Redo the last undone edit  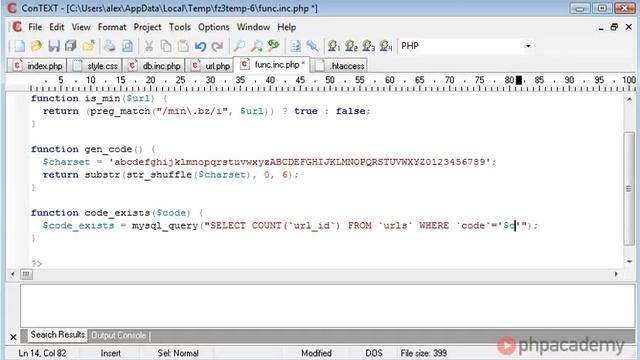tap(217, 46)
